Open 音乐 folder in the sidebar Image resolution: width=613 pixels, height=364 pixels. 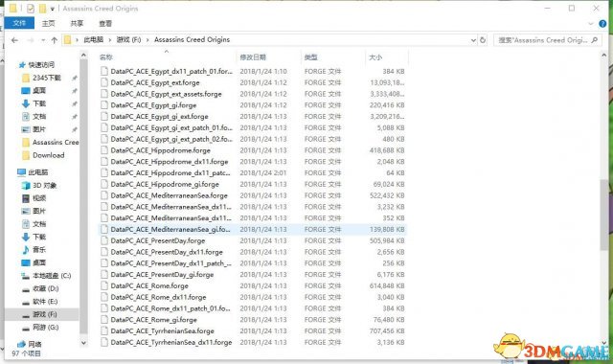[39, 250]
